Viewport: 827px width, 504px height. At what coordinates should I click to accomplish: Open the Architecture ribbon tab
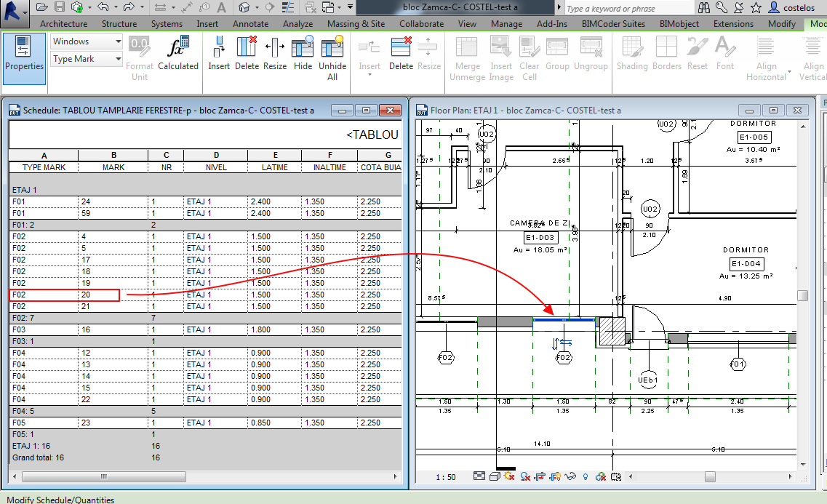coord(64,24)
